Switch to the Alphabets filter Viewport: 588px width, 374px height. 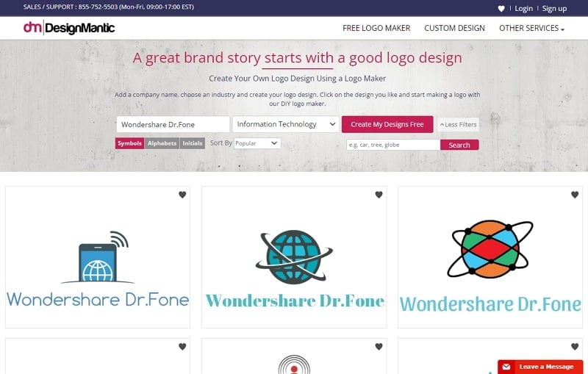(162, 143)
